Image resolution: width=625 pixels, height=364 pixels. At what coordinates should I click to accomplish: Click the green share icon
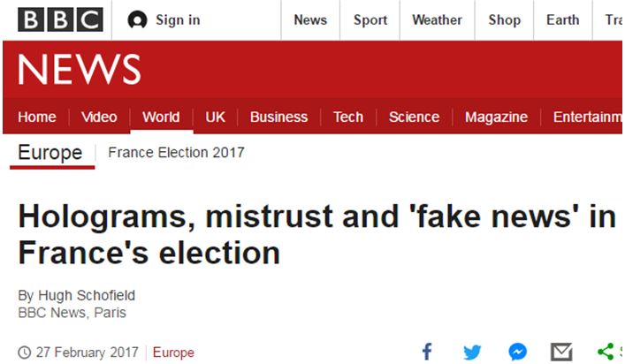click(x=606, y=352)
